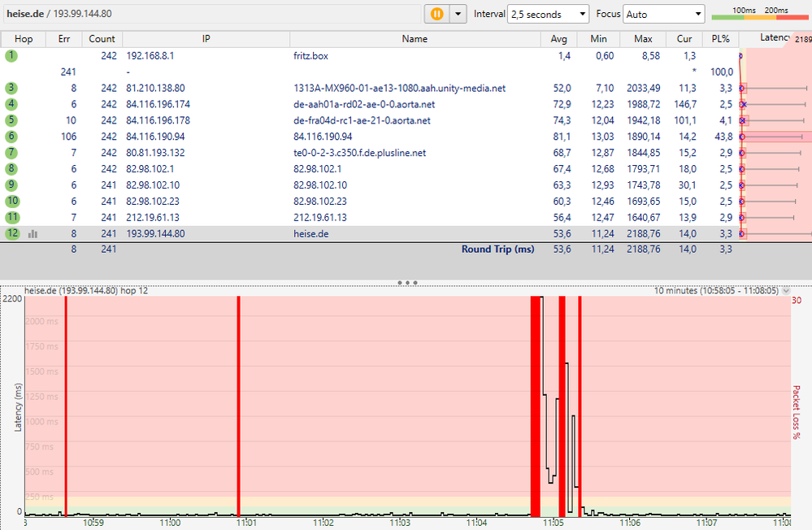Screen dimensions: 812x530
Task: Sort by the Cur column header
Action: [684, 39]
